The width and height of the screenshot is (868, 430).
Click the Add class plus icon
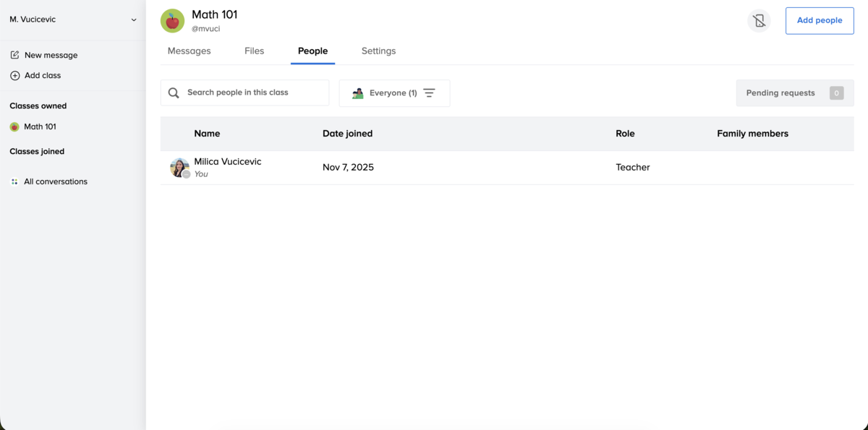pyautogui.click(x=14, y=76)
